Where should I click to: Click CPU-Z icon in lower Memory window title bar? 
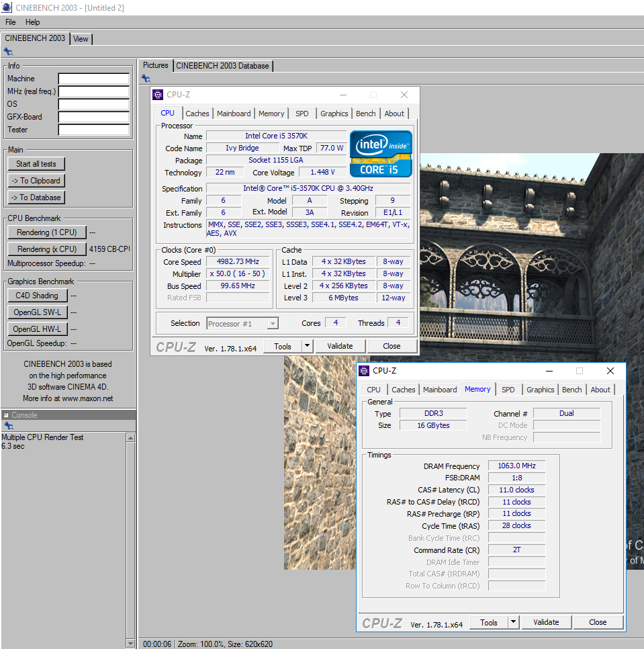364,371
